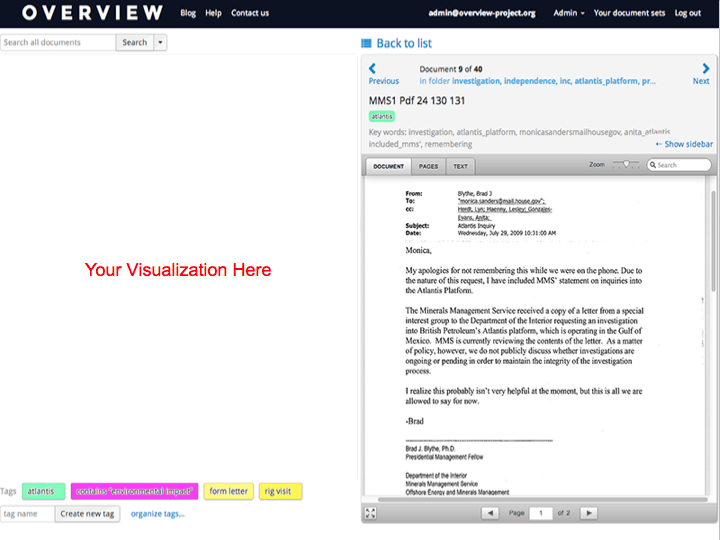The height and width of the screenshot is (540, 720).
Task: Open organize tags link
Action: [x=158, y=514]
